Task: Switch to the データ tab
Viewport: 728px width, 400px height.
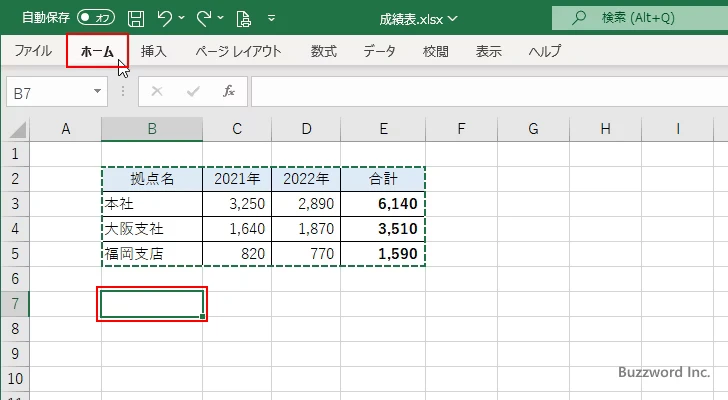Action: [x=379, y=51]
